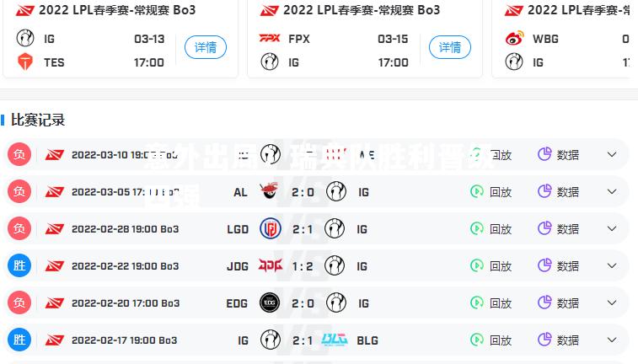This screenshot has width=638, height=364.
Task: Open details for IG vs TES match
Action: (206, 47)
